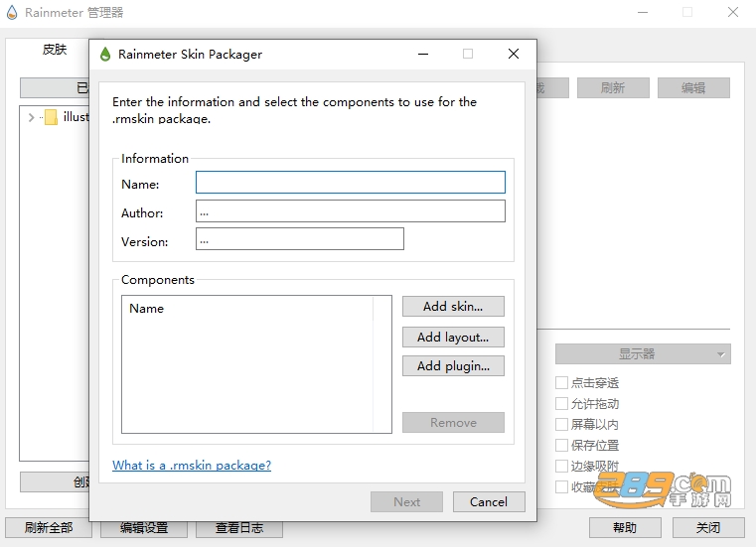
Task: Click the Rainmeter Skin Packager raindrop icon
Action: coord(105,54)
